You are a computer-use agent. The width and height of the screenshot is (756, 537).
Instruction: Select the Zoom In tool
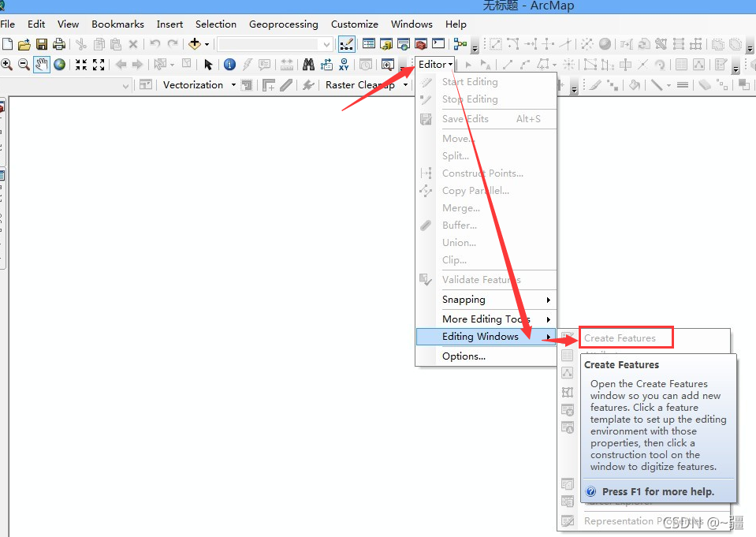[7, 64]
